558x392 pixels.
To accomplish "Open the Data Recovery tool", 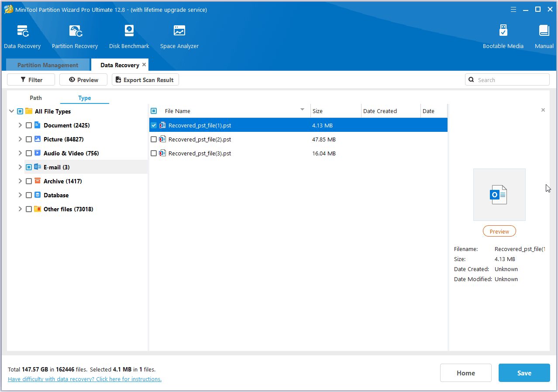I will coord(22,36).
